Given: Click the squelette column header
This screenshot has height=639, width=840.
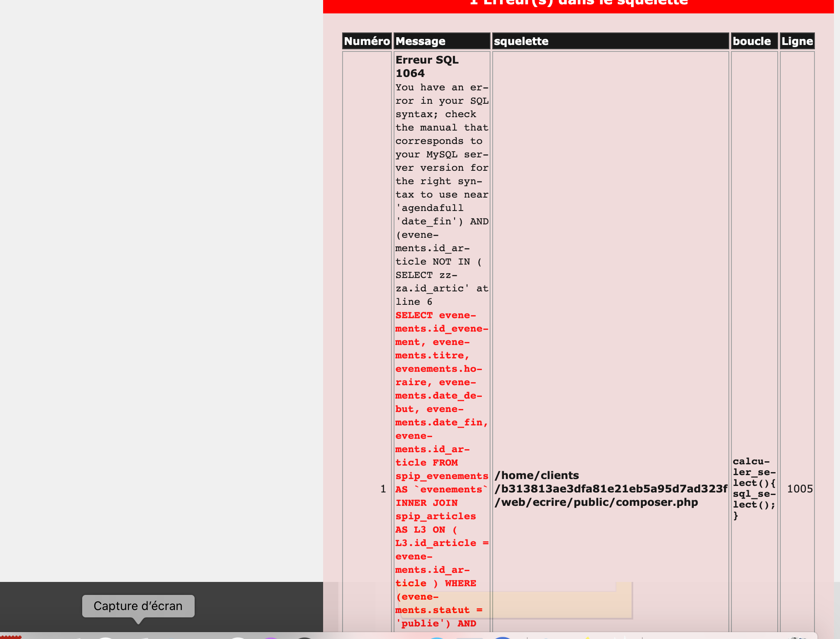Looking at the screenshot, I should coord(610,41).
